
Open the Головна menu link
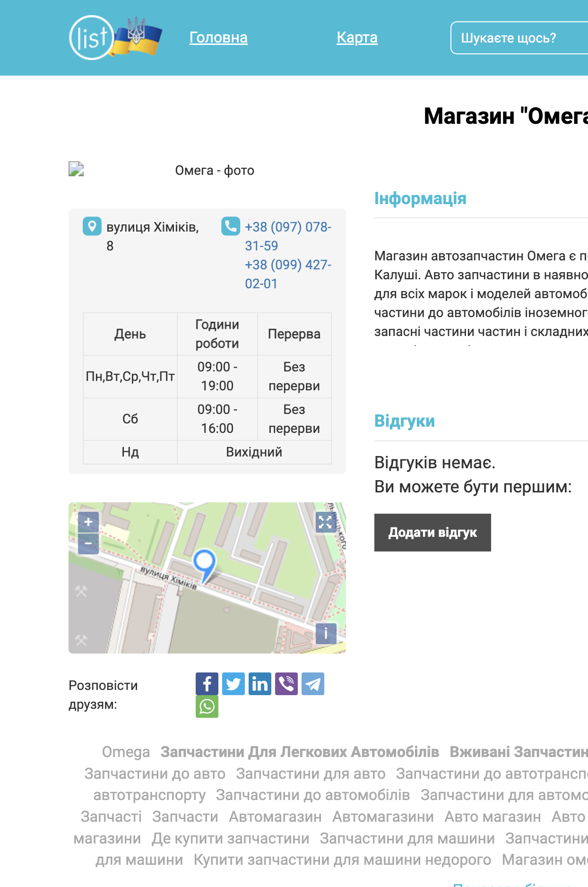[x=218, y=37]
